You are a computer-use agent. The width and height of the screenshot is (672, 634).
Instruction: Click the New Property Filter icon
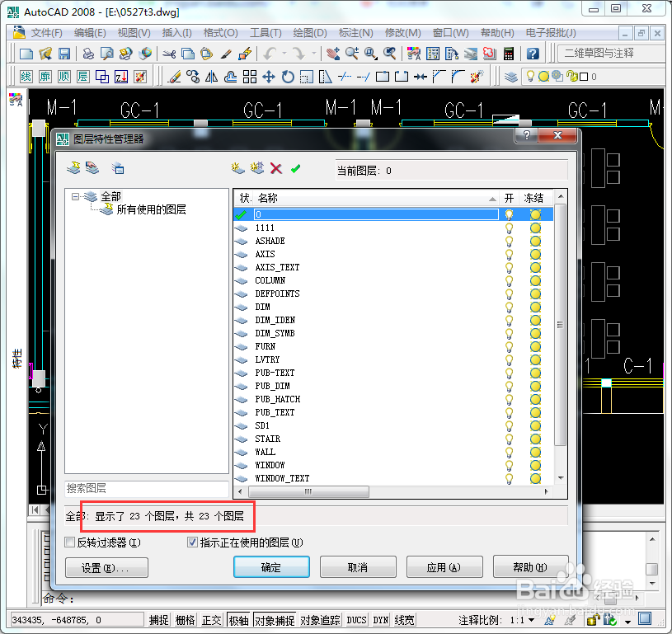click(x=73, y=168)
